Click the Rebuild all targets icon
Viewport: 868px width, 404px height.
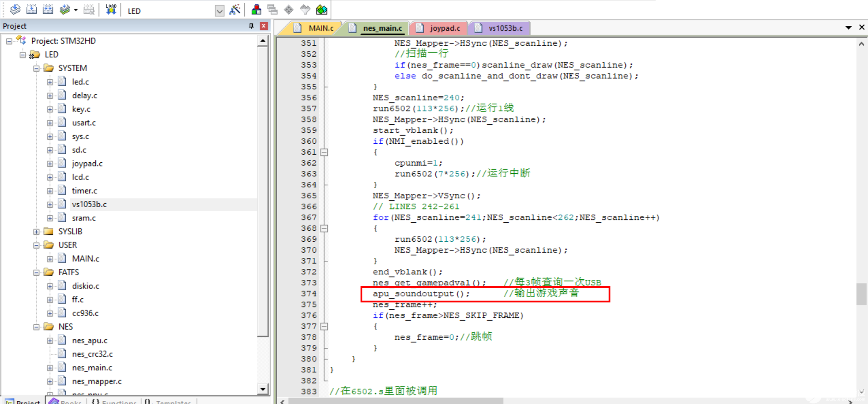point(48,10)
